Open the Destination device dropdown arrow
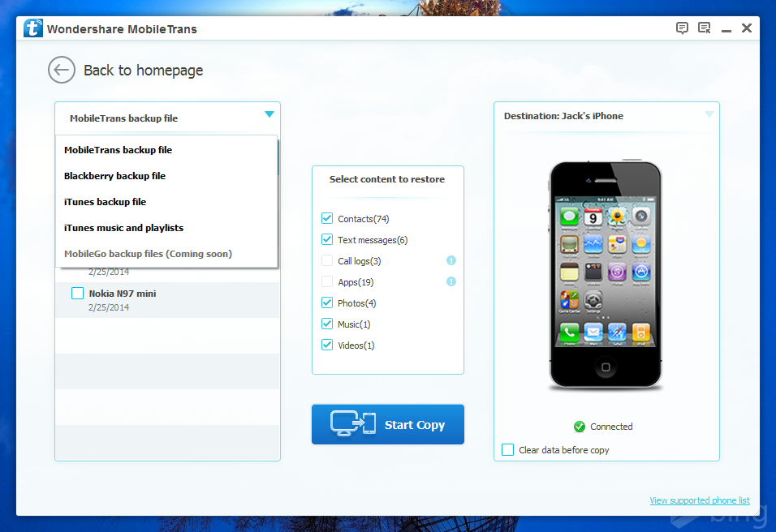The image size is (776, 532). pos(709,114)
